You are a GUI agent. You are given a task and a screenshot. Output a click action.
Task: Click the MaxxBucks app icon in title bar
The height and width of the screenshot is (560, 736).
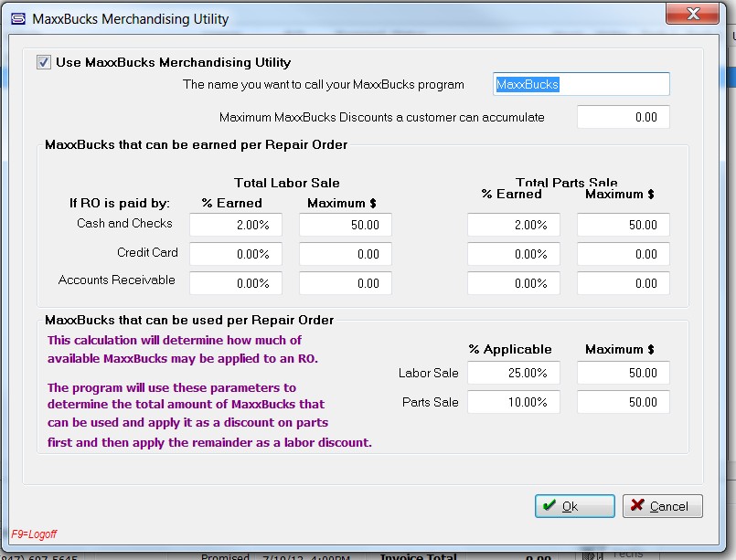click(x=18, y=19)
